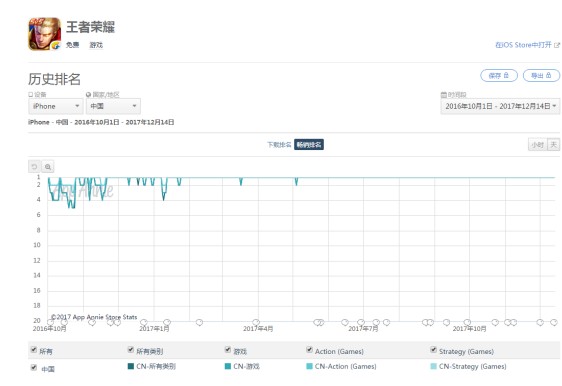
Task: Open the date range dropdown 2016年10月1日 - 2017年12月14日
Action: pos(500,106)
